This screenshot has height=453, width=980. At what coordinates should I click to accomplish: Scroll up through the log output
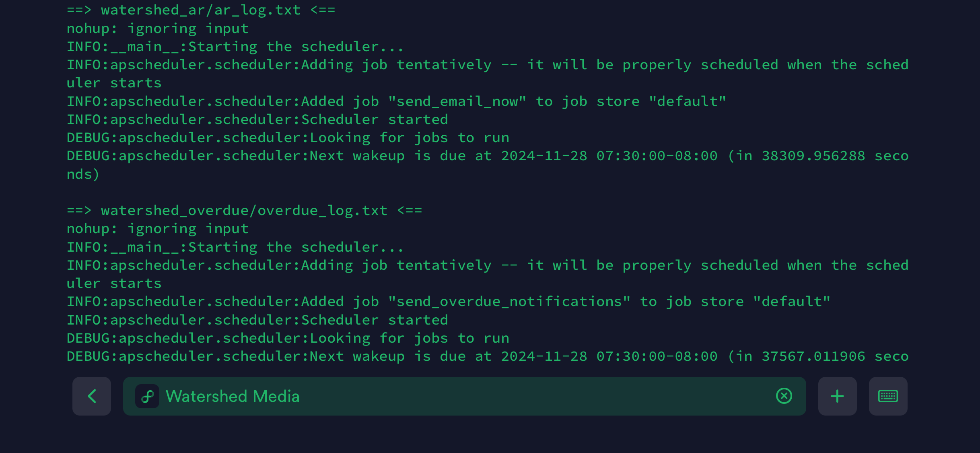pyautogui.click(x=490, y=188)
